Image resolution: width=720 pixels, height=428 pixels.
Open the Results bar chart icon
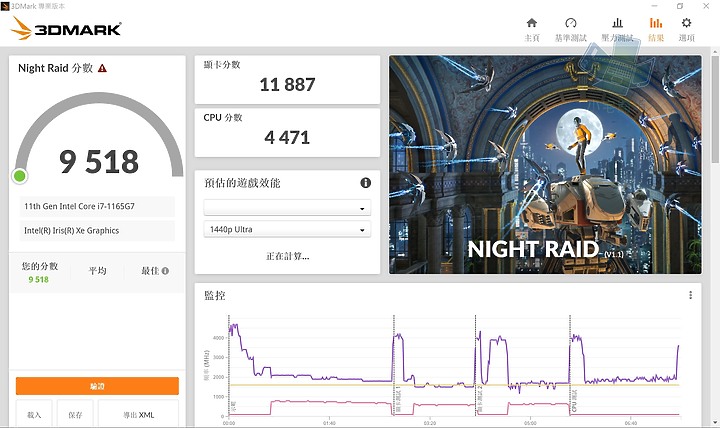click(x=656, y=23)
